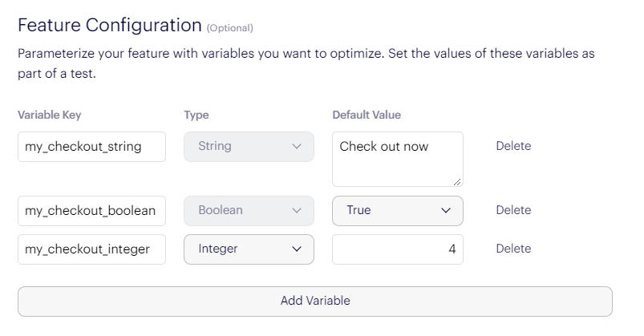The height and width of the screenshot is (336, 644).
Task: Focus the my_checkout_boolean variable key field
Action: tap(91, 210)
